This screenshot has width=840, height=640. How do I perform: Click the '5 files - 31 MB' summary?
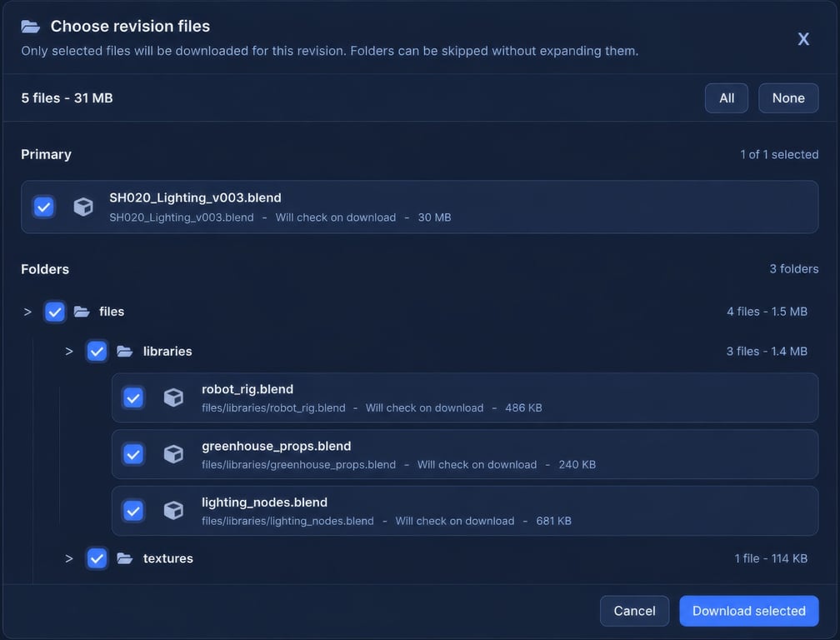click(67, 98)
